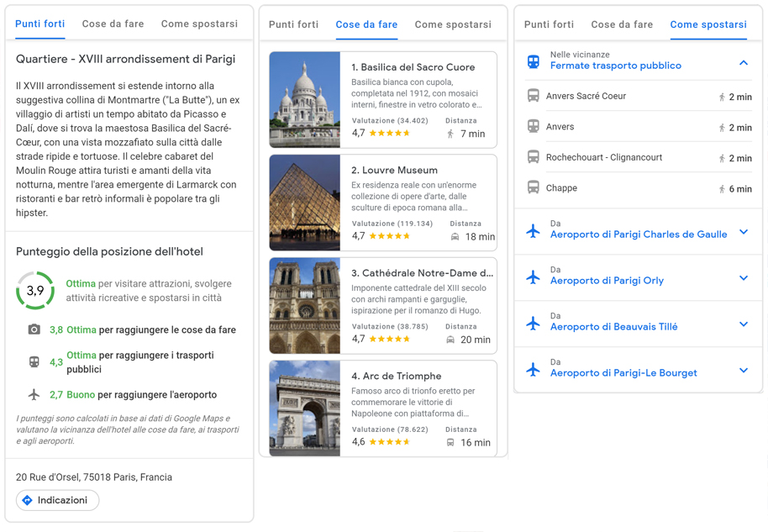Screen dimensions: 768x532
Task: Open the Louvre Museum pyramid photo
Action: click(x=305, y=203)
